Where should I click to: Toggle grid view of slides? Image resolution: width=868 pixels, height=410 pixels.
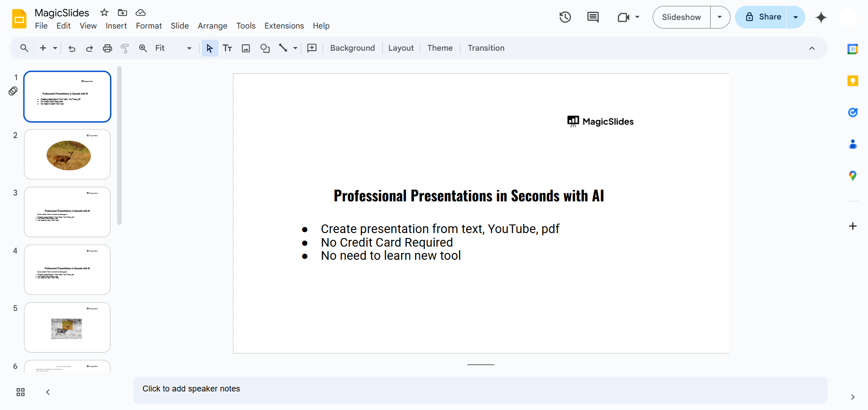tap(20, 392)
